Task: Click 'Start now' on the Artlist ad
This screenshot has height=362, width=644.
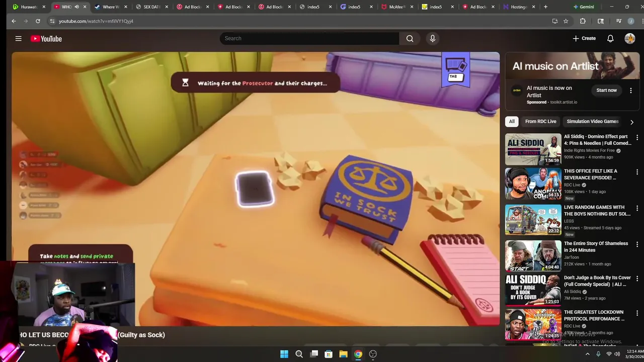Action: point(606,90)
